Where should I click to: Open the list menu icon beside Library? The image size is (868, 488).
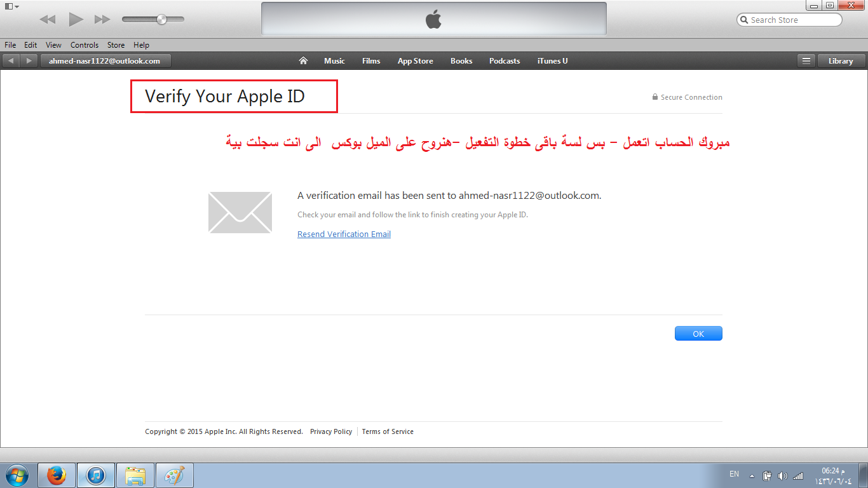click(x=806, y=61)
